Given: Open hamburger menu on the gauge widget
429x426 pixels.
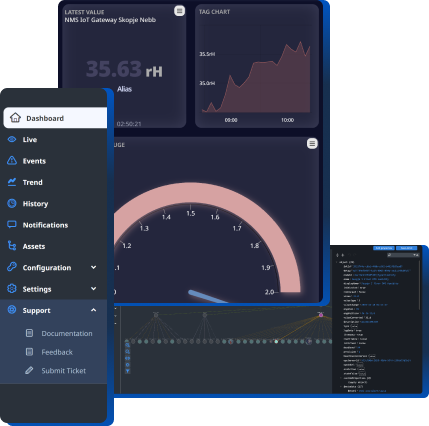Looking at the screenshot, I should coord(312,144).
